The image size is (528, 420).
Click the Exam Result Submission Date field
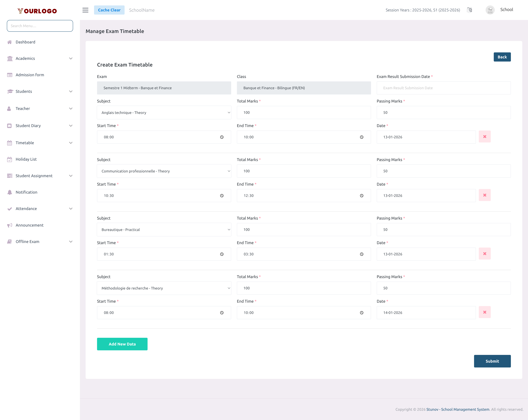click(x=443, y=88)
